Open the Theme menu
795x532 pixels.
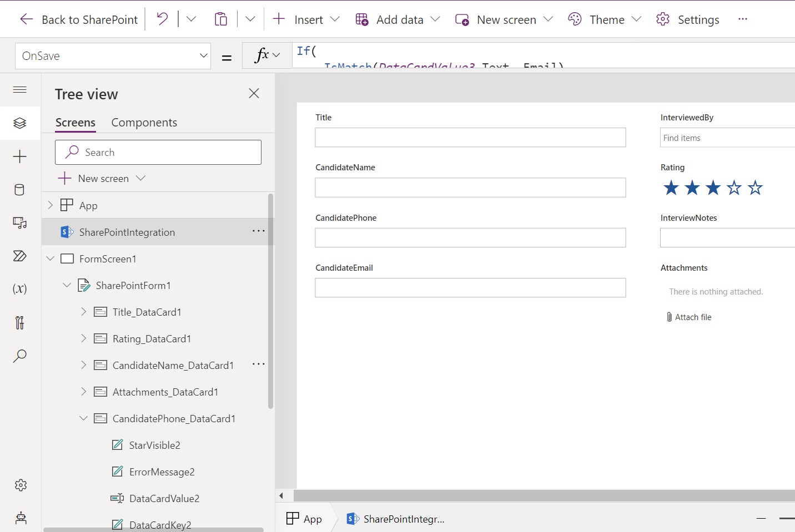tap(604, 19)
